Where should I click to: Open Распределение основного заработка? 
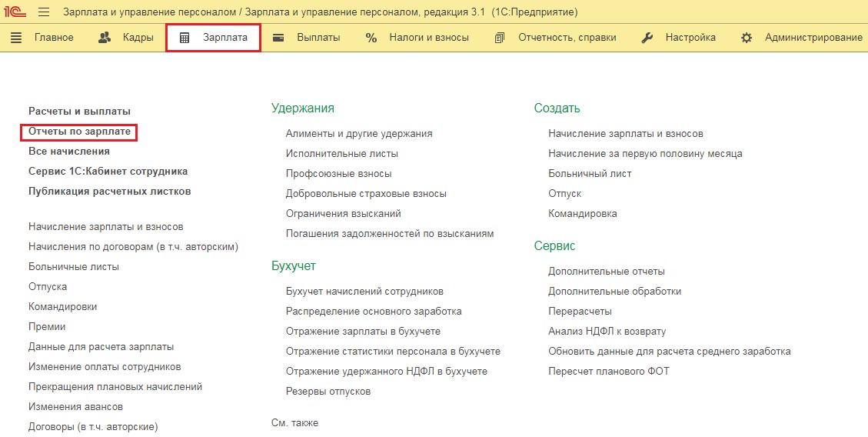click(374, 312)
